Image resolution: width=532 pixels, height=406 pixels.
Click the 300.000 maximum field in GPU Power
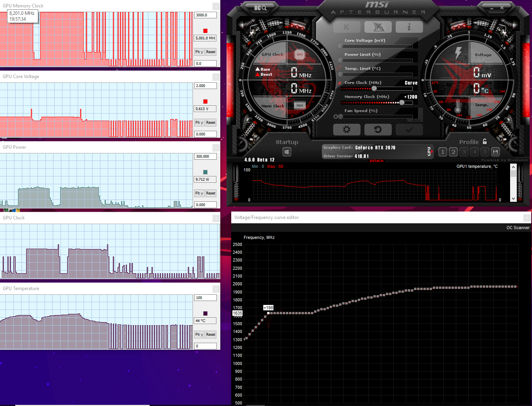click(205, 156)
